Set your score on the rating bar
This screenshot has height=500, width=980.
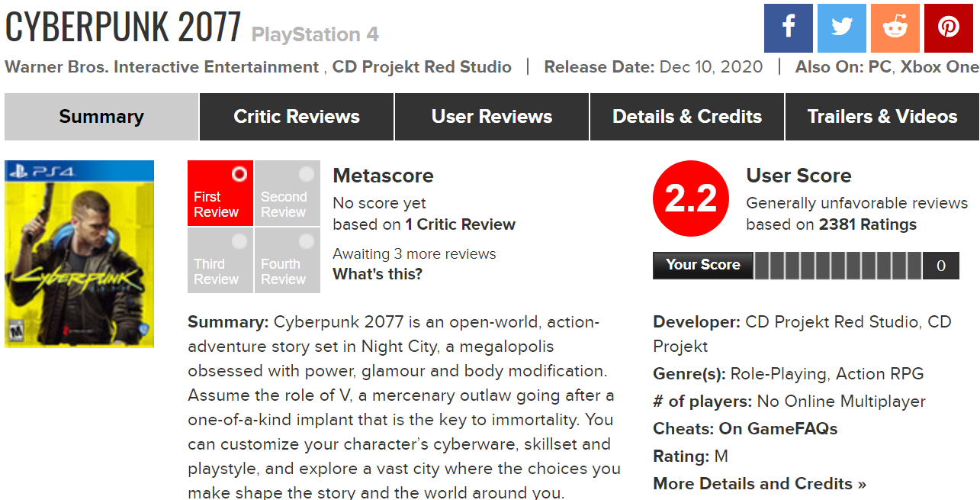coord(837,266)
